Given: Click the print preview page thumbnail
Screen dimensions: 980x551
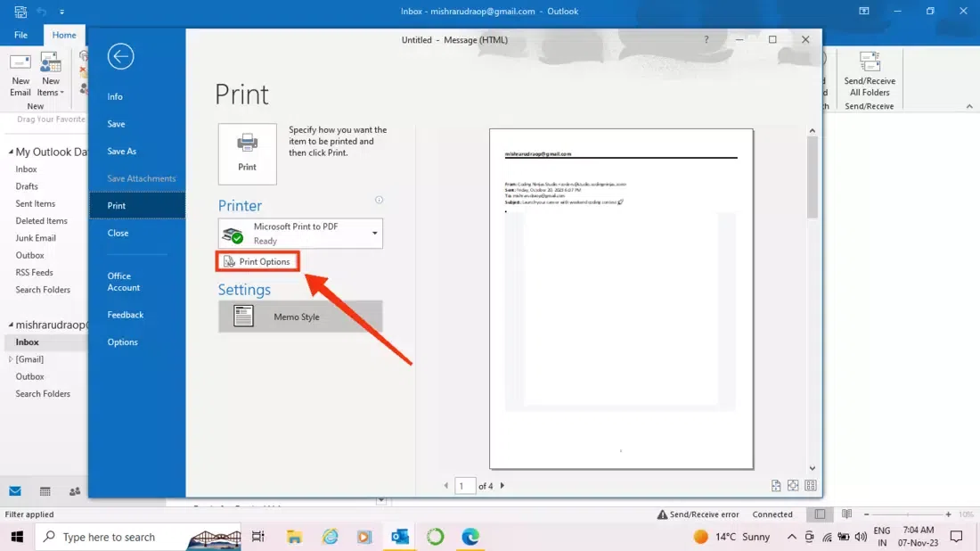Looking at the screenshot, I should [x=621, y=299].
